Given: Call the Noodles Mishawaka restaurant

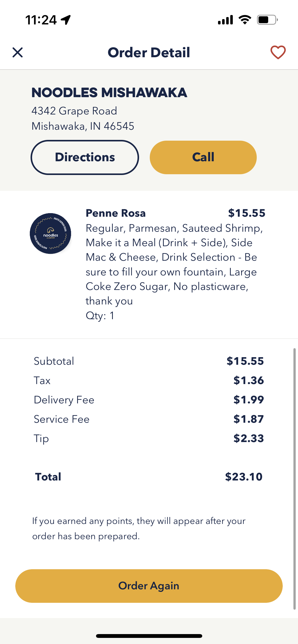Looking at the screenshot, I should 203,157.
